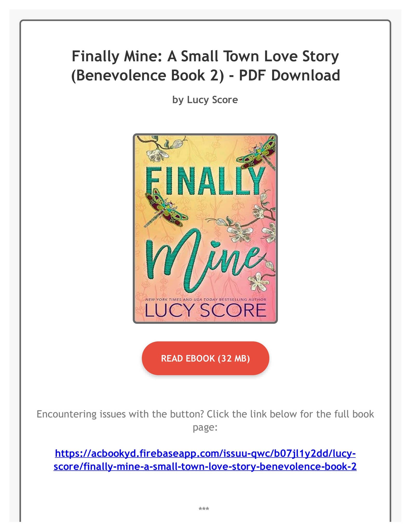Click the LUCY SCORE name on the cover
Screen dimensions: 411x532
(205, 310)
